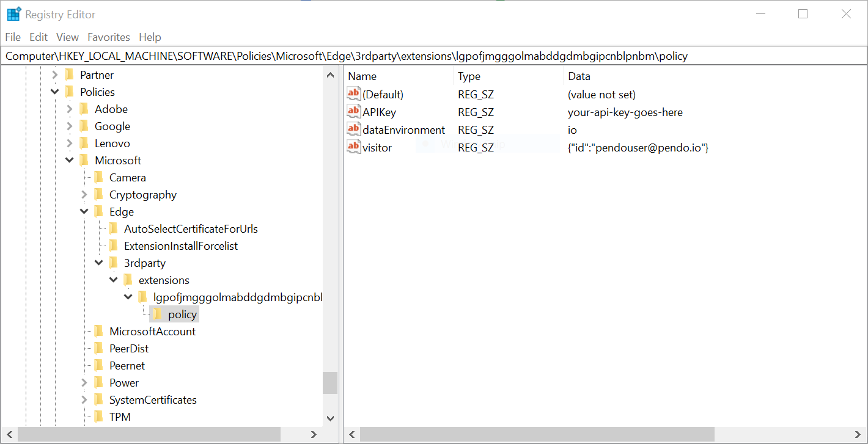This screenshot has width=868, height=444.
Task: Select the Camera folder icon
Action: point(98,178)
